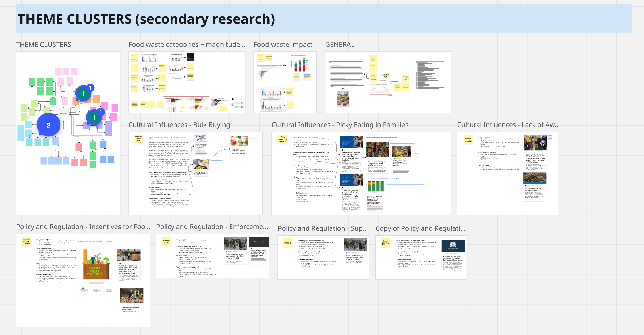This screenshot has width=644, height=335.
Task: Select the 'Picky eating in families' sticky note
Action: [283, 139]
